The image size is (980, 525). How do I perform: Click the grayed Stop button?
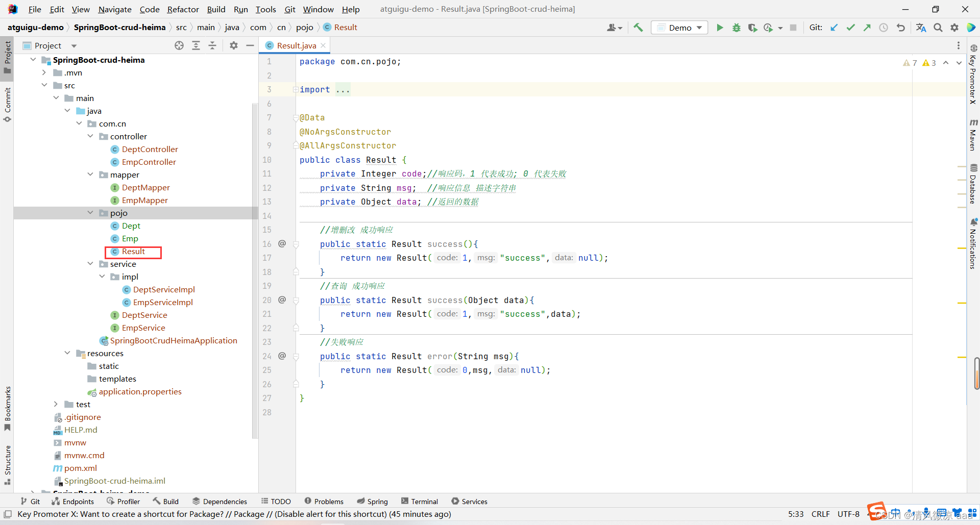793,28
